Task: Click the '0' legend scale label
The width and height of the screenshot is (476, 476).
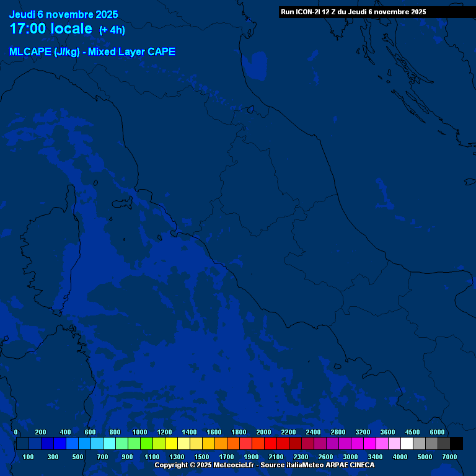Action: click(x=16, y=432)
